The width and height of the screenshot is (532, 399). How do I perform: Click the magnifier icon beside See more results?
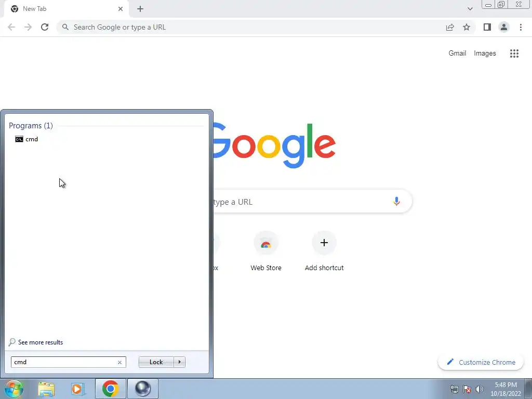[x=12, y=342]
